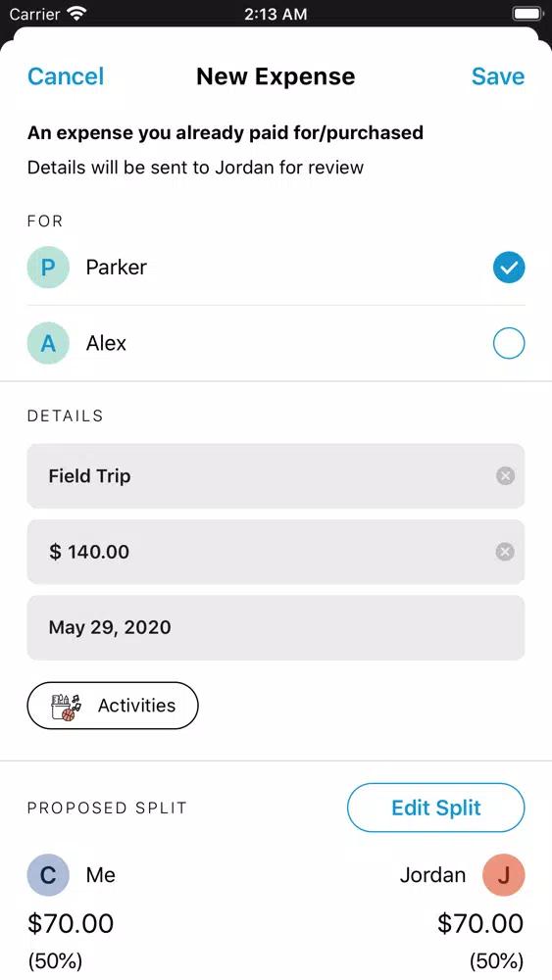Screen dimensions: 552x980
Task: Edit the $ 140.00 amount field
Action: pyautogui.click(x=276, y=552)
